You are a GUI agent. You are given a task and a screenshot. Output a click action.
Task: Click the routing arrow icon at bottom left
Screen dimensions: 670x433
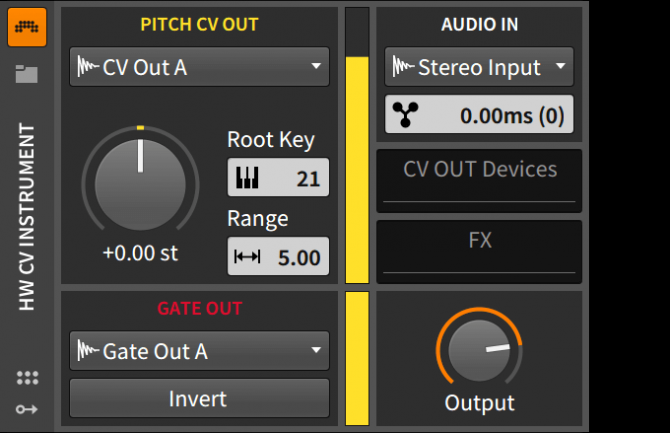28,409
